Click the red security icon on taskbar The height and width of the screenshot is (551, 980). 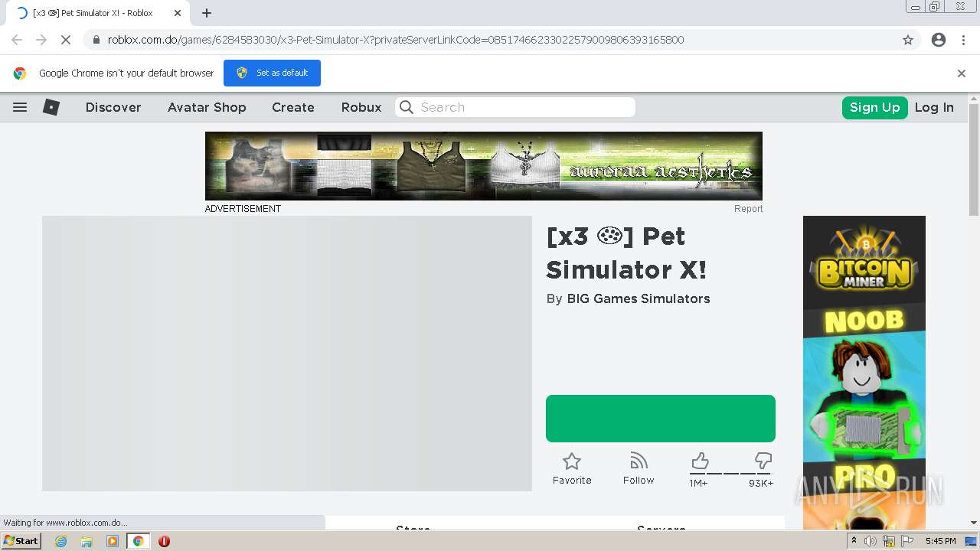point(164,541)
